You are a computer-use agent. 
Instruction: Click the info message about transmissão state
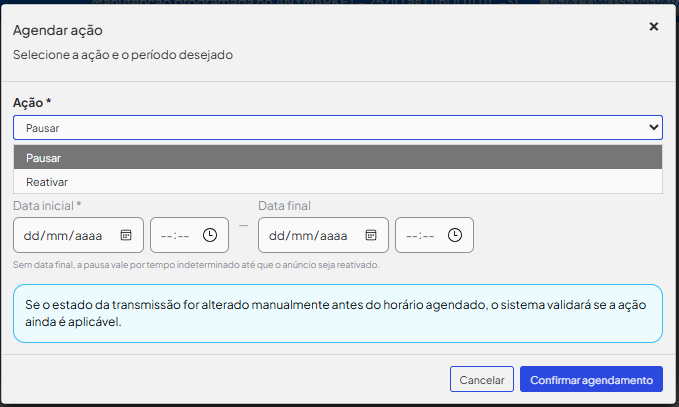(x=338, y=313)
